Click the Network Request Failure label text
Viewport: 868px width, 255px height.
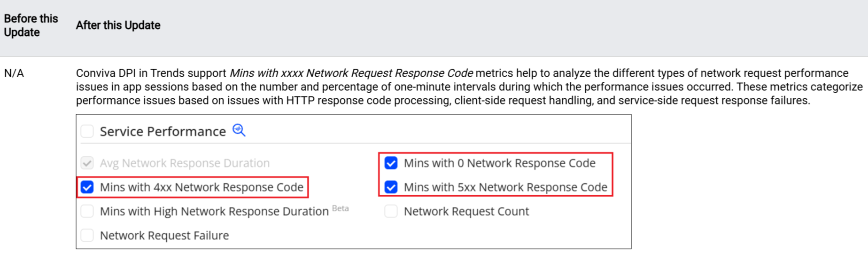point(164,235)
